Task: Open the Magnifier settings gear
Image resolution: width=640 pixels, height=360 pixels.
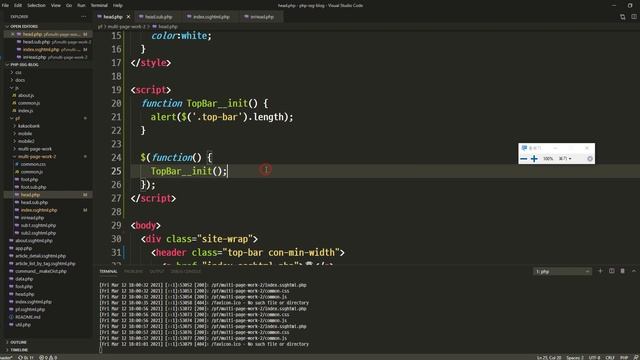Action: (x=590, y=159)
